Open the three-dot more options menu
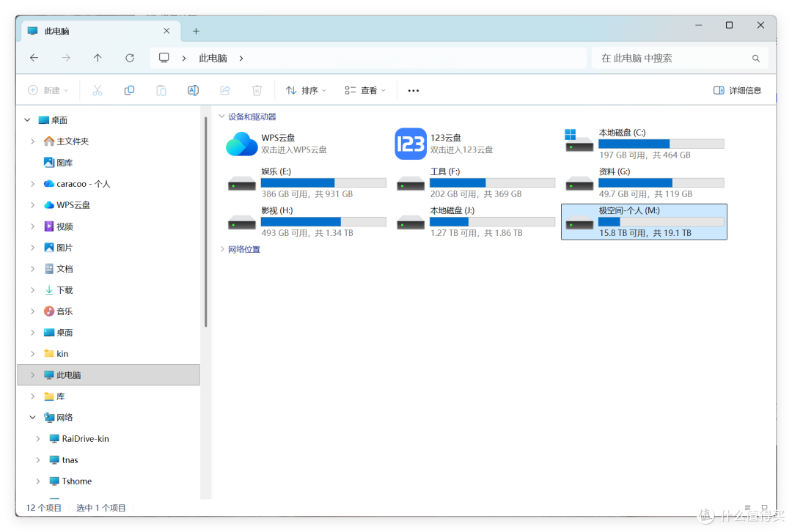The image size is (792, 532). 413,90
